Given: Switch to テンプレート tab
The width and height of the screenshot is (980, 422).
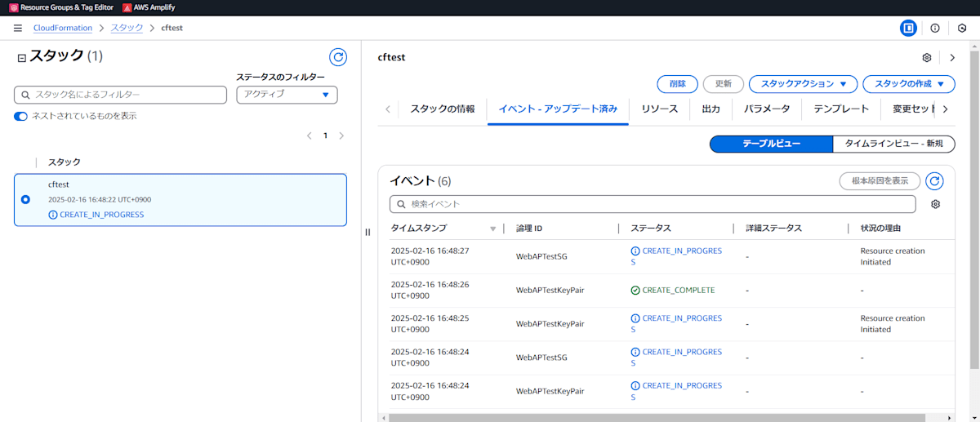Looking at the screenshot, I should [841, 109].
